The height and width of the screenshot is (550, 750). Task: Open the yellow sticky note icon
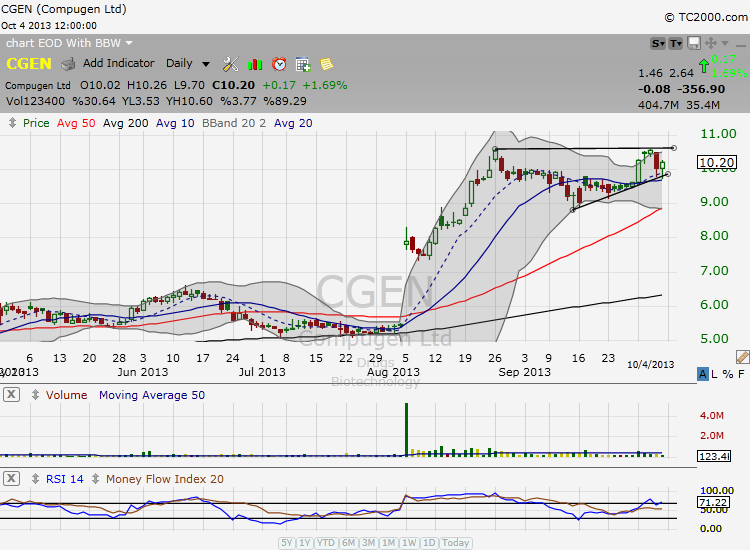click(x=327, y=64)
